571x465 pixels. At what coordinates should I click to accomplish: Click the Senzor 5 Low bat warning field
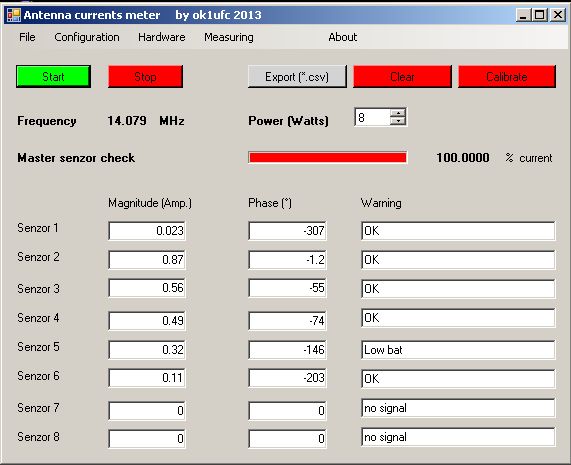pos(458,350)
